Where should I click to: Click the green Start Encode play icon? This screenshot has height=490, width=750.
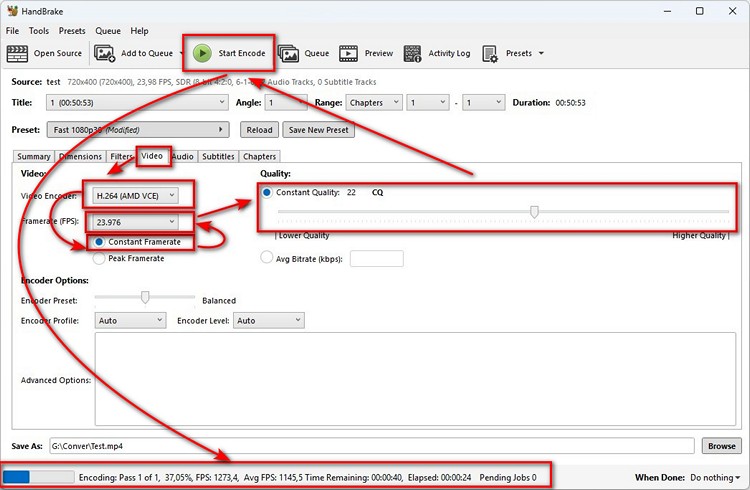202,53
